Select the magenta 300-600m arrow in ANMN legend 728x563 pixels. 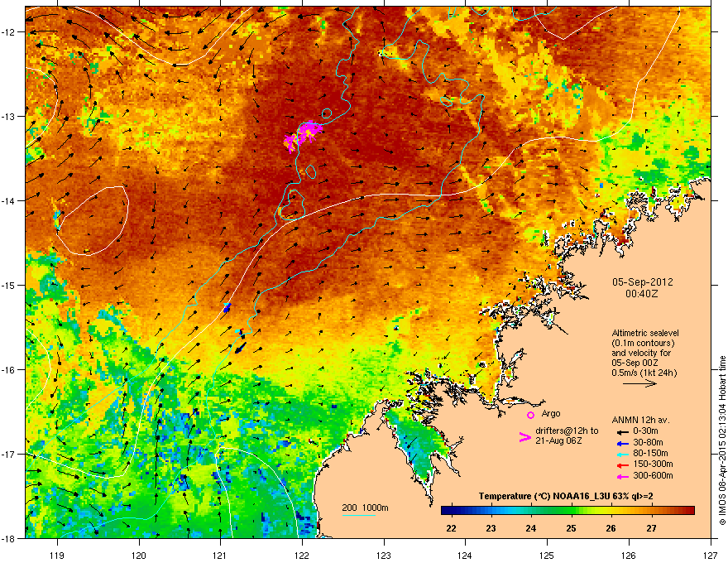click(x=622, y=476)
